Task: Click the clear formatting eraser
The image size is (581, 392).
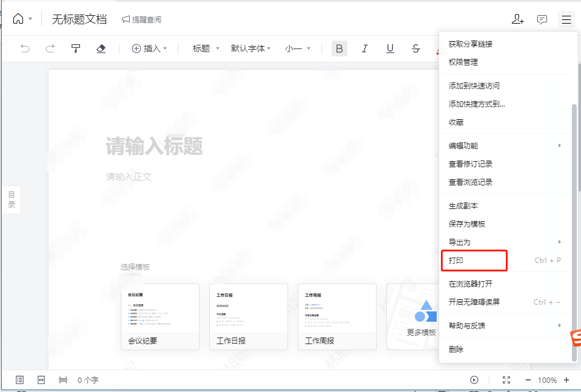Action: tap(101, 48)
